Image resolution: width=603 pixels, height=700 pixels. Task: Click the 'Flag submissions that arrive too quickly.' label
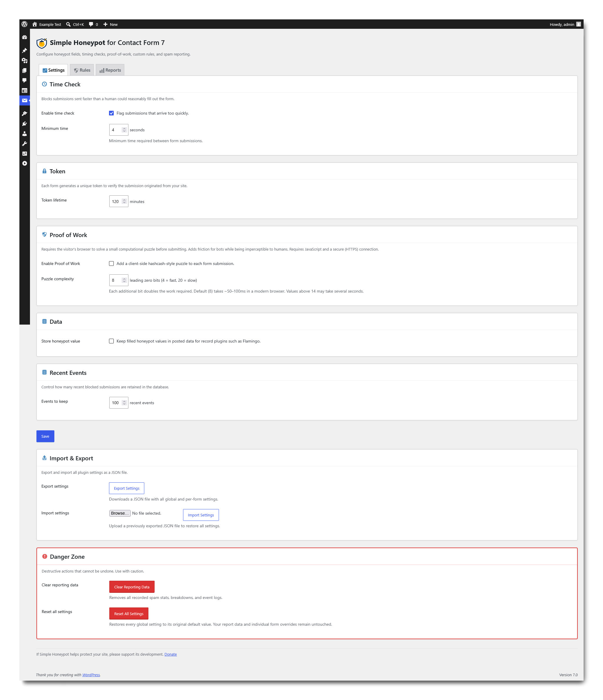click(153, 113)
